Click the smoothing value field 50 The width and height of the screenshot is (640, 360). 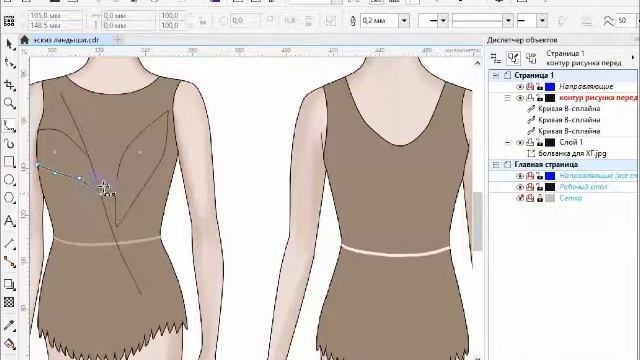point(625,20)
